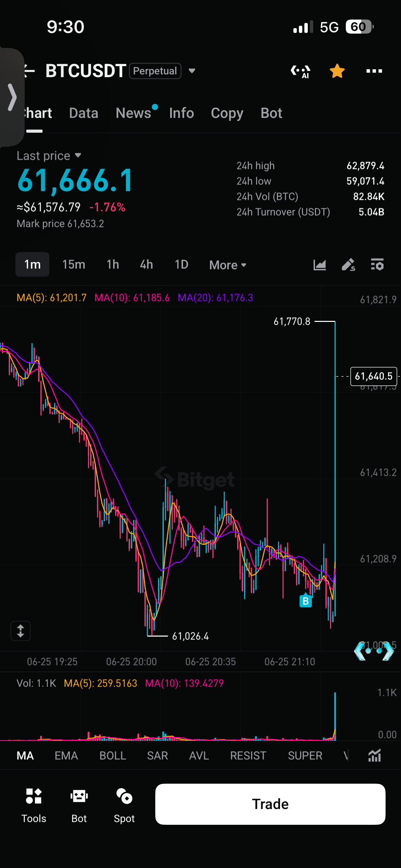Open the drawing tools pencil icon

(348, 265)
